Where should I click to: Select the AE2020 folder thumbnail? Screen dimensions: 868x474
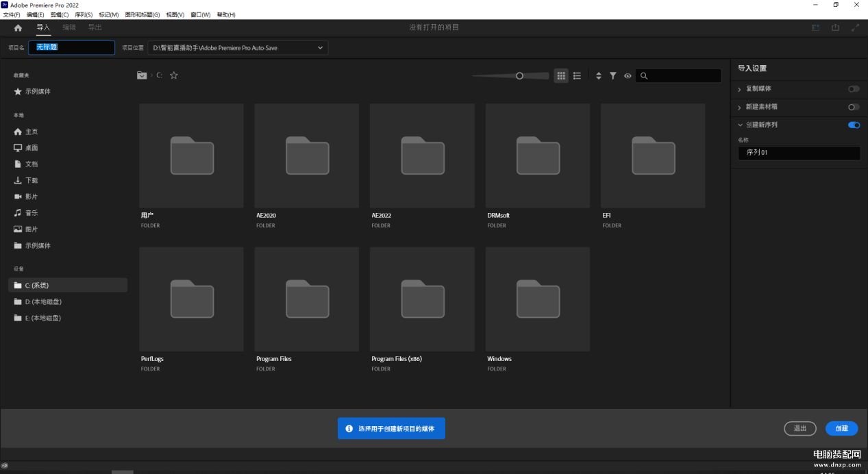(306, 155)
